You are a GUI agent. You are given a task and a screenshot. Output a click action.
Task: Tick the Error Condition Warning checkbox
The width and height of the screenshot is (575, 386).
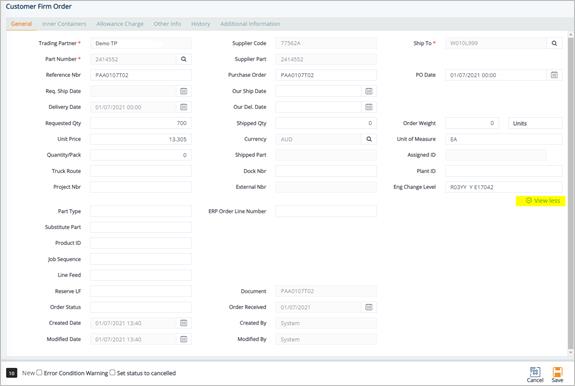(39, 372)
